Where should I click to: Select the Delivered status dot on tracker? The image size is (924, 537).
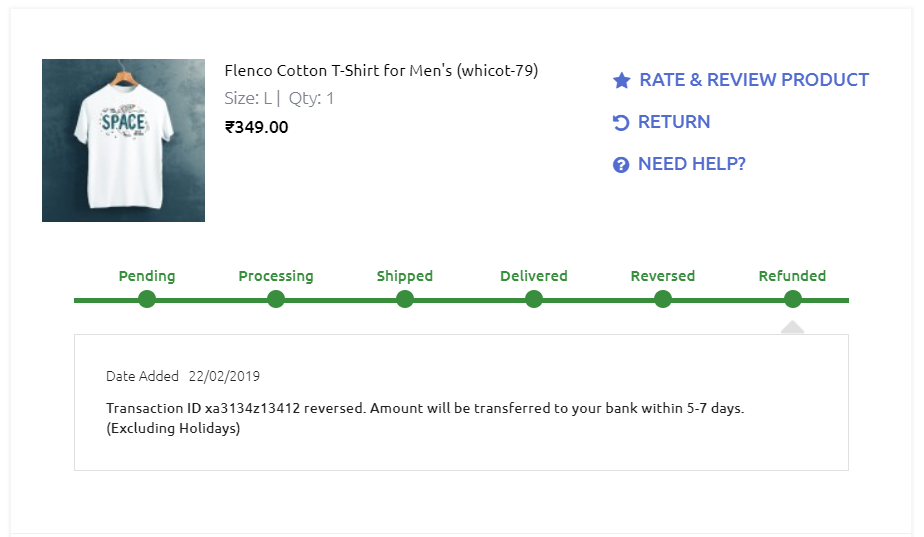534,299
